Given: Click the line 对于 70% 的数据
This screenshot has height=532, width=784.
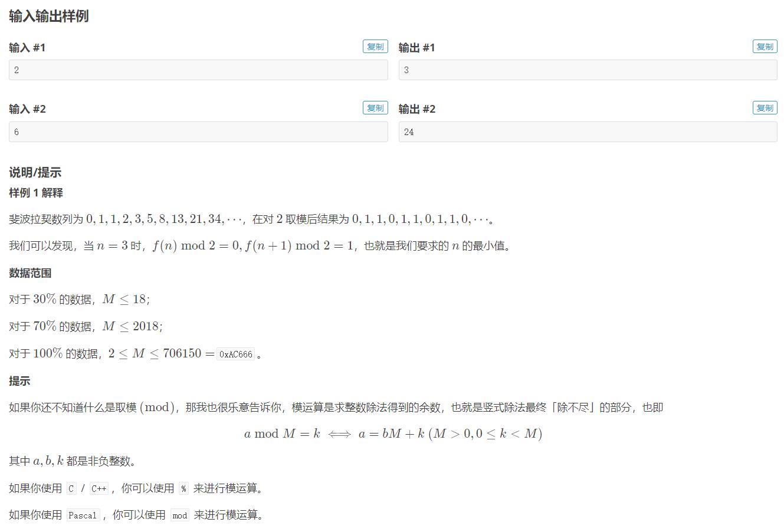Looking at the screenshot, I should [86, 326].
